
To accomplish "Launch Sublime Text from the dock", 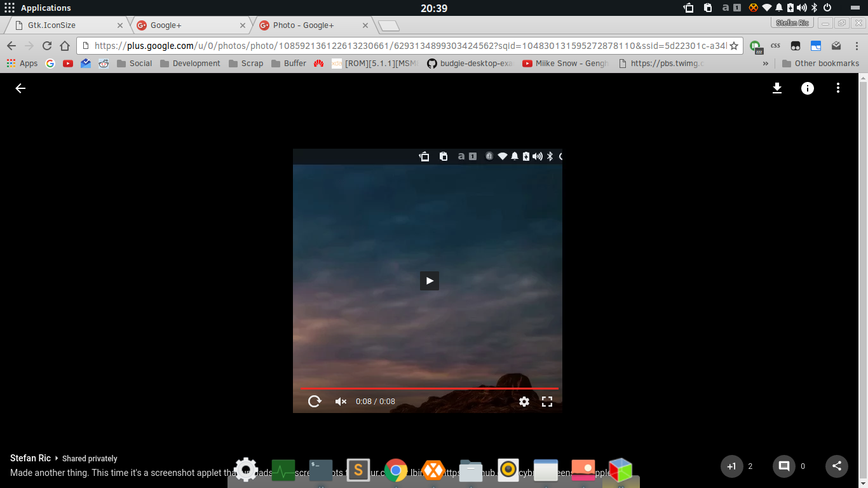I will (358, 470).
